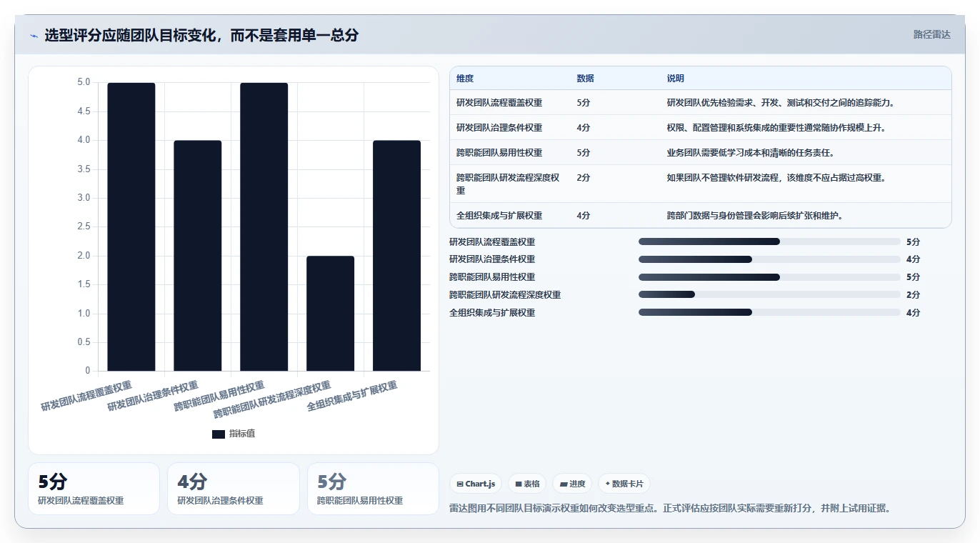
Task: Click the footer note starting 雷达图用不同团队目标
Action: (x=671, y=509)
